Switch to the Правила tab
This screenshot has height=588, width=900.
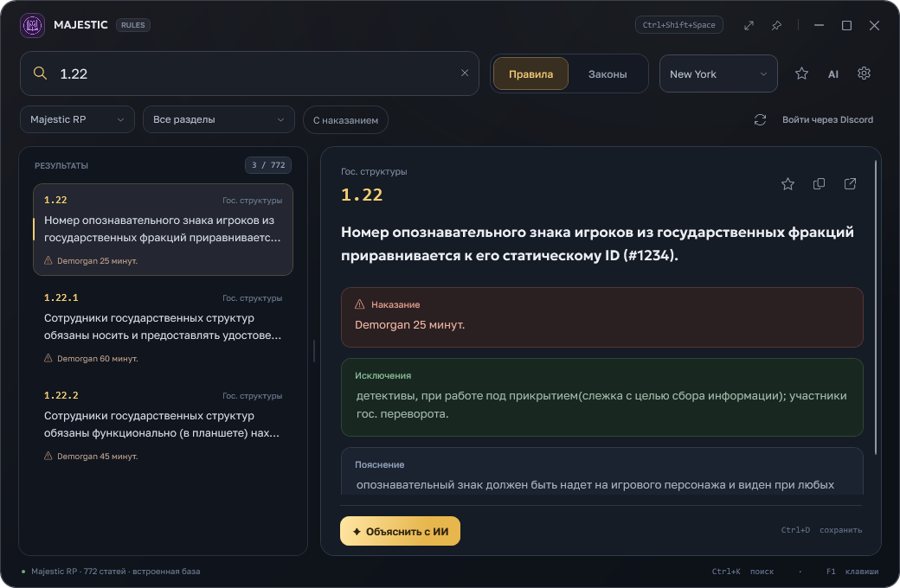coord(531,74)
